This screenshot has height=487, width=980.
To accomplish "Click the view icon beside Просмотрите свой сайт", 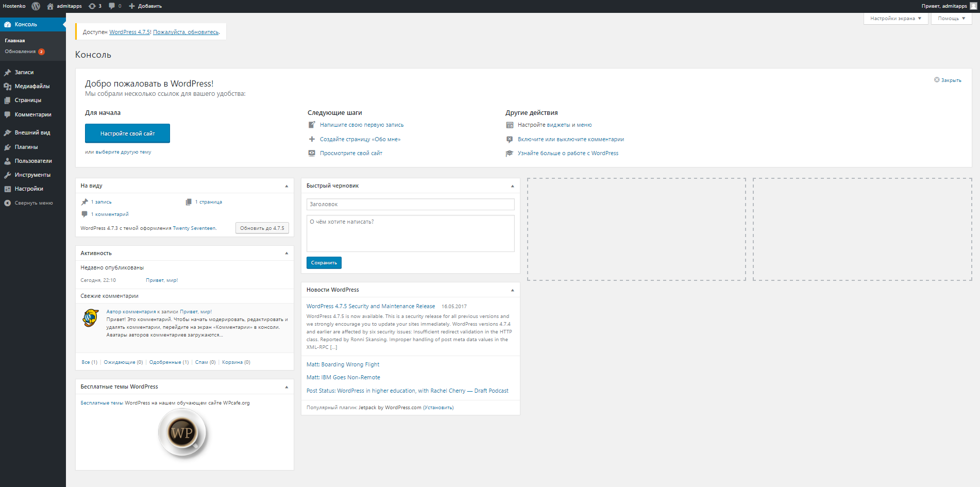I will 312,153.
